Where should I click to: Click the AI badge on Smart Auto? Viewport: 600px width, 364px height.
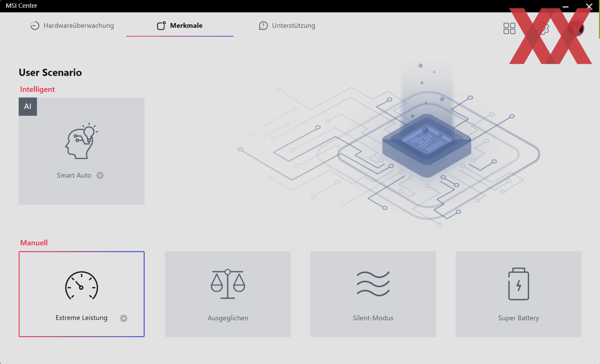28,106
